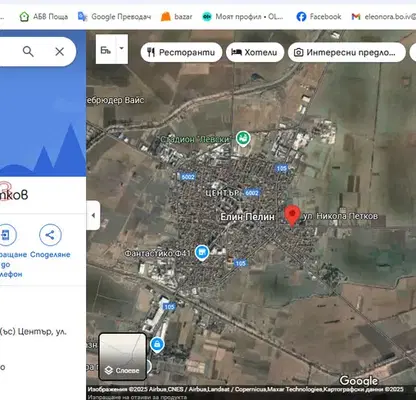This screenshot has height=400, width=416.
Task: Open the Gmail bookmark
Action: pos(383,17)
